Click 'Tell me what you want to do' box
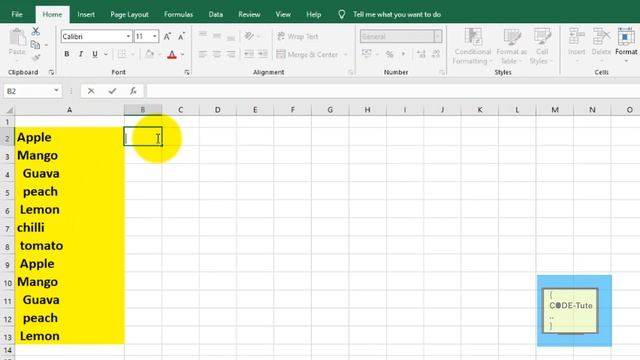640x360 pixels. [396, 14]
